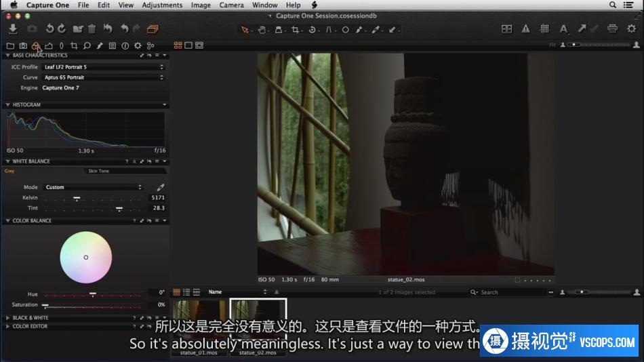This screenshot has width=644, height=362.
Task: Select the Grey white balance tab
Action: (x=9, y=171)
